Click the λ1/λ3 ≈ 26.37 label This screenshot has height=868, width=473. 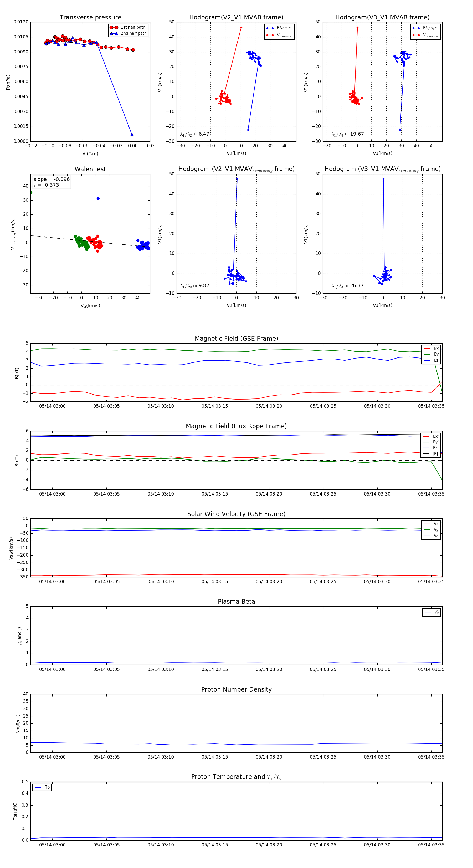tap(347, 286)
